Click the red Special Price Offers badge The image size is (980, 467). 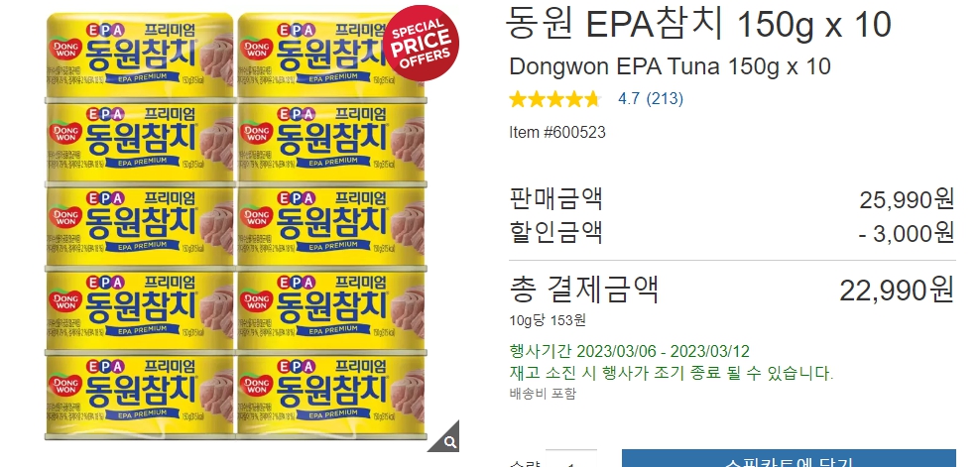point(422,44)
